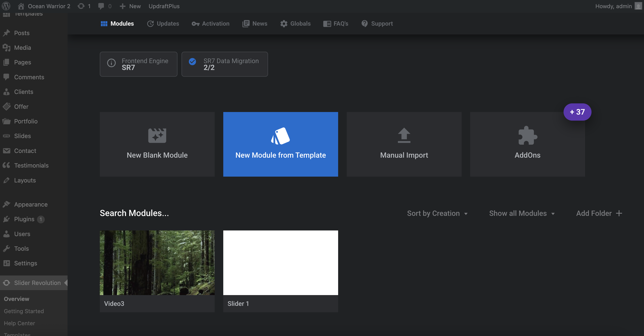
Task: Click the New Blank Module icon
Action: 157,135
